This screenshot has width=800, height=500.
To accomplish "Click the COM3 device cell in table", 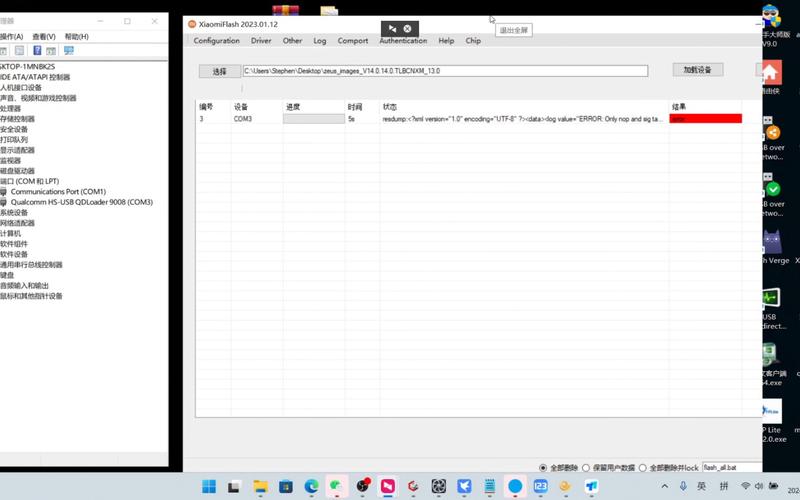I will (x=243, y=118).
